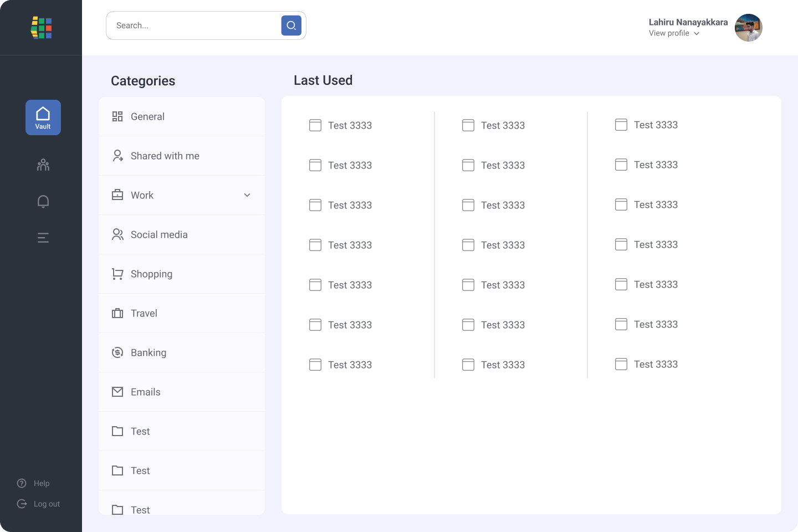The image size is (798, 532).
Task: Select the General category
Action: [147, 116]
